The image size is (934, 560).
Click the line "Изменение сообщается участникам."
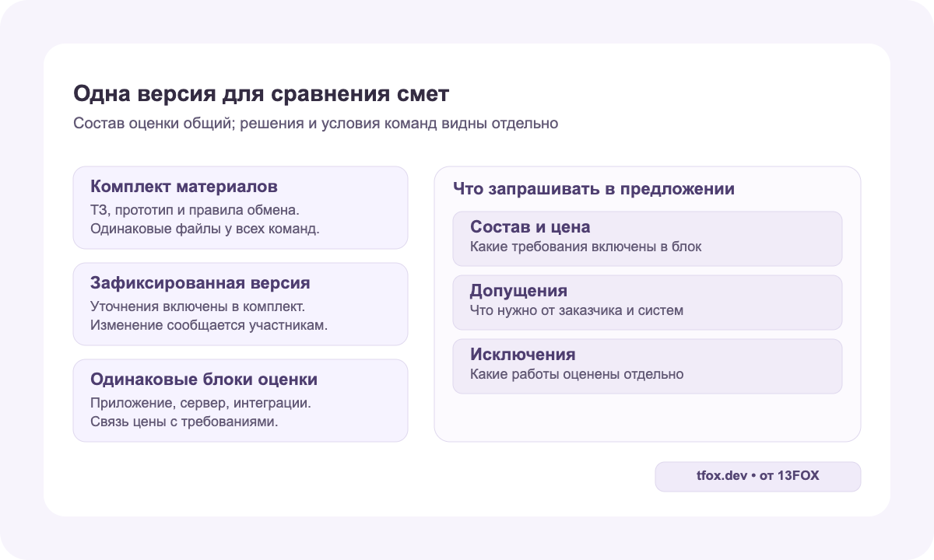coord(209,326)
